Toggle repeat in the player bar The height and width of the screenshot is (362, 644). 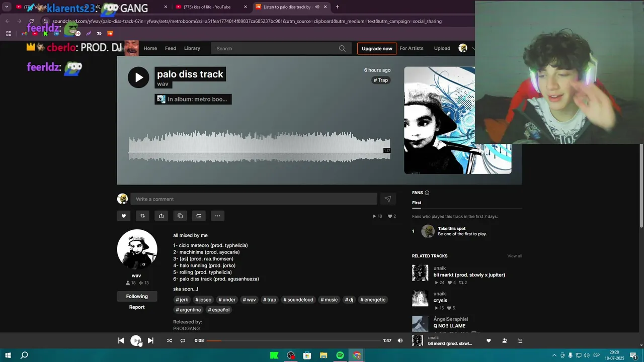(x=183, y=340)
